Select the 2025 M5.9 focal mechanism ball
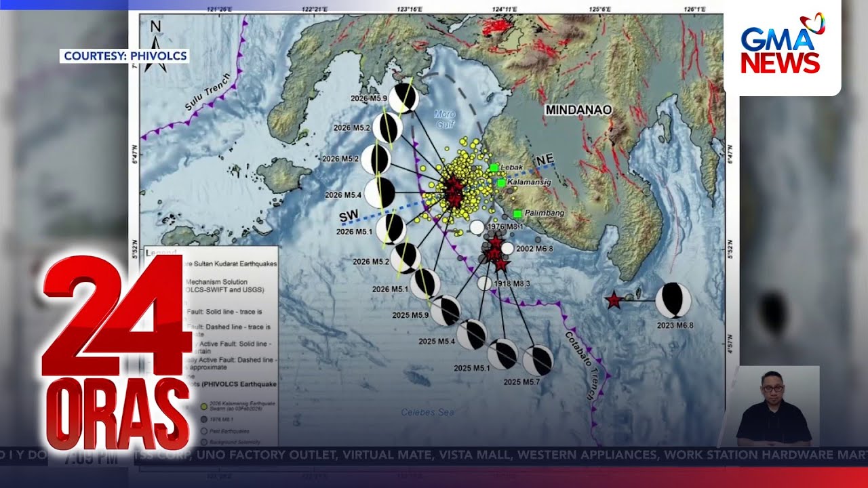The width and height of the screenshot is (868, 488). (446, 310)
